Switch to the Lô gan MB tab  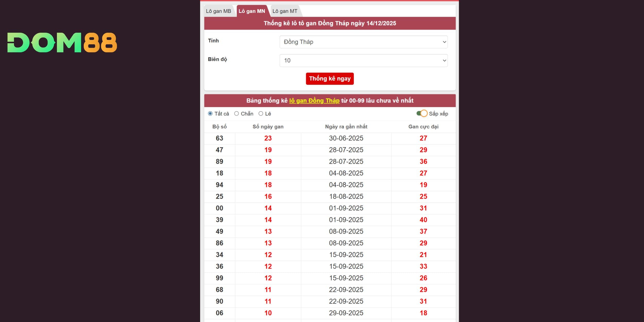click(218, 11)
